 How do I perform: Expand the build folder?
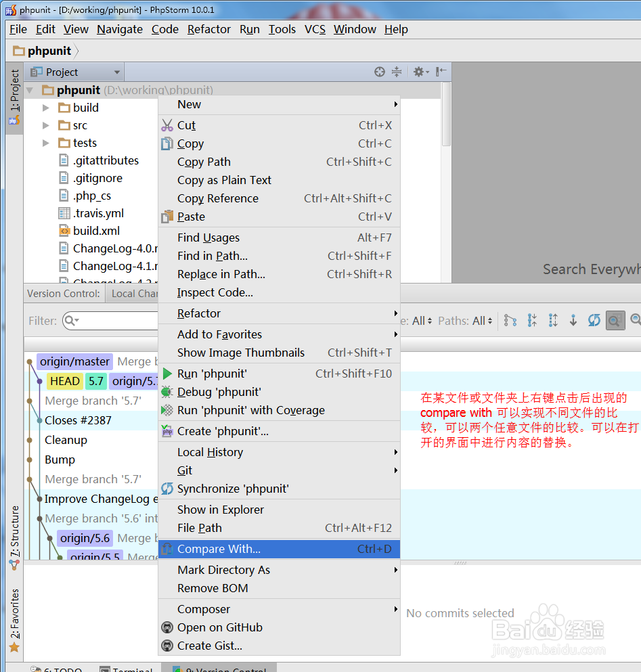point(46,108)
